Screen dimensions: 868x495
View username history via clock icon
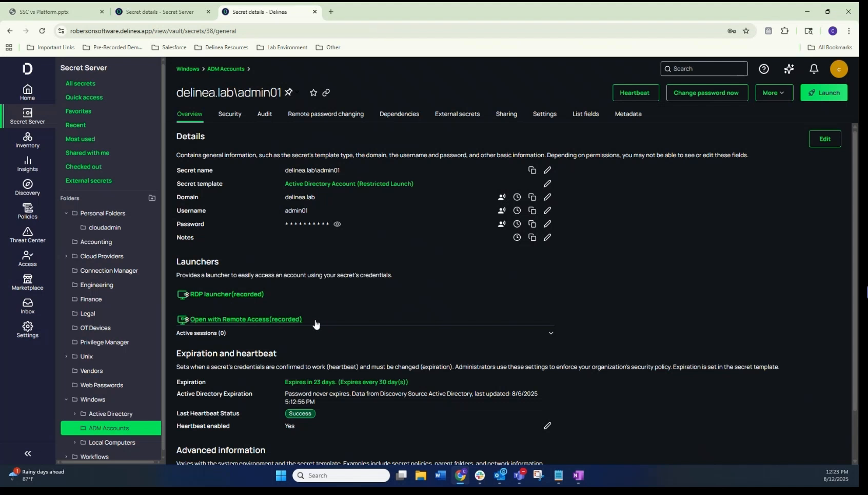517,211
